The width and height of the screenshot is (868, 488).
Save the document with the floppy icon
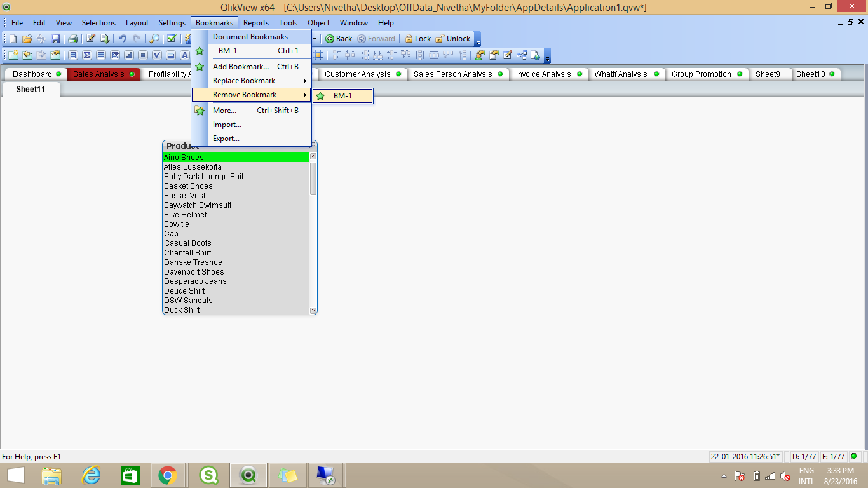[x=55, y=39]
